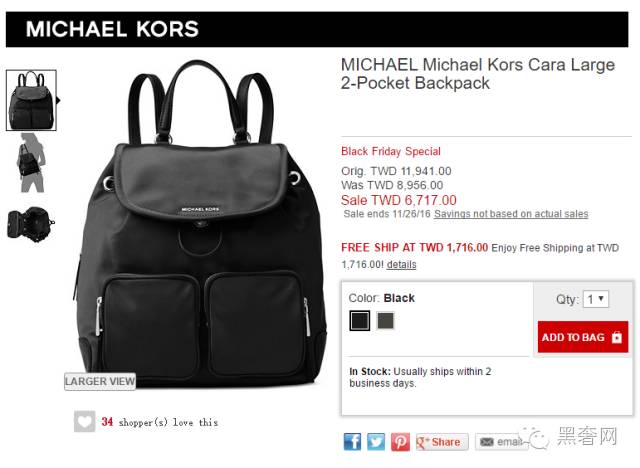This screenshot has height=468, width=640.
Task: Open the Larger View of backpack
Action: [x=100, y=381]
